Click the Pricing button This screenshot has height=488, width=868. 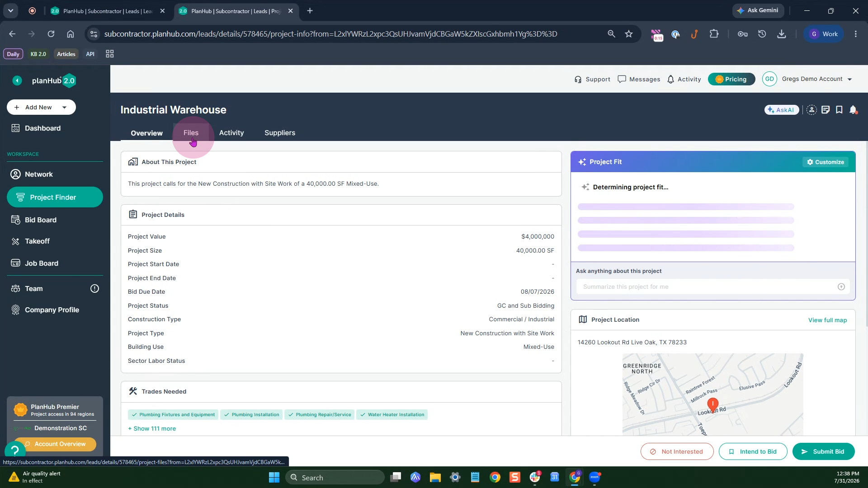731,80
